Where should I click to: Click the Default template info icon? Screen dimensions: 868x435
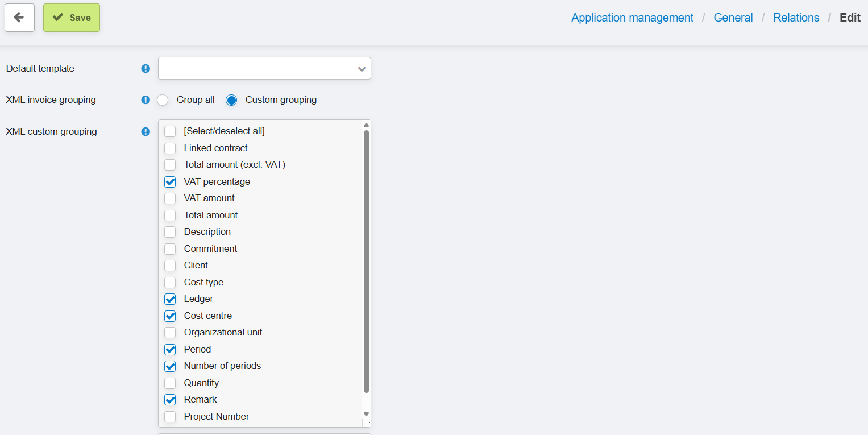(146, 68)
